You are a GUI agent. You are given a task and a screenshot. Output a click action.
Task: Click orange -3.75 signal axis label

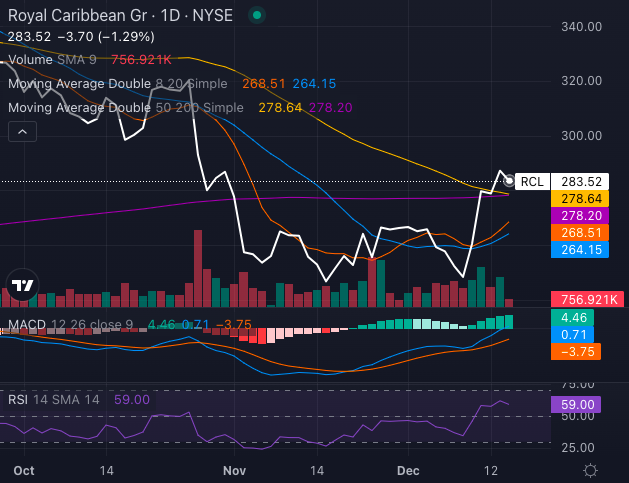point(576,351)
